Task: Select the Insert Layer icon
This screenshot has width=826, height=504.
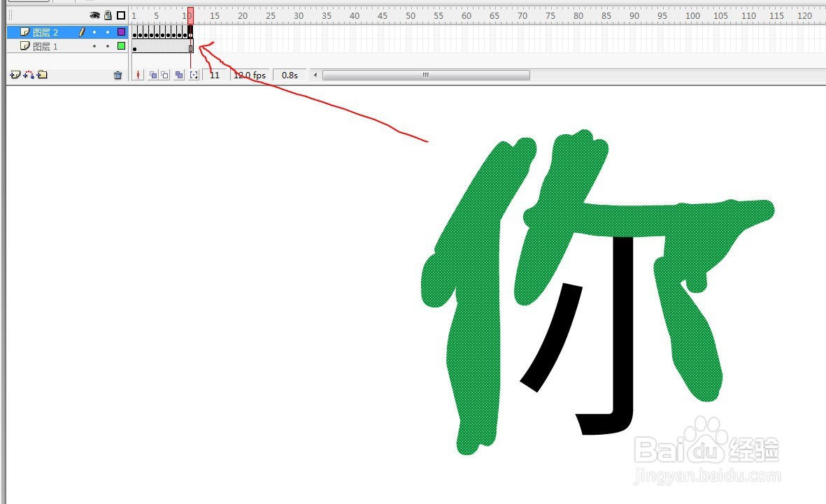Action: (15, 74)
